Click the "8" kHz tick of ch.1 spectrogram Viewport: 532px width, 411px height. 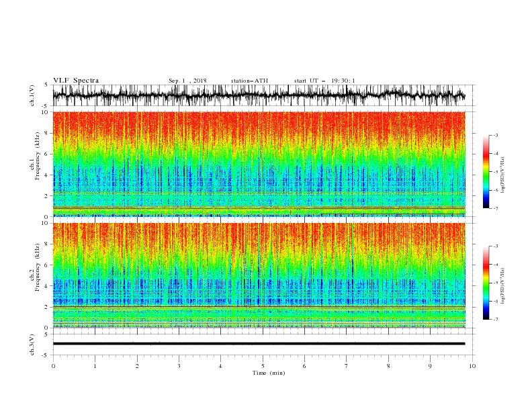[46, 133]
